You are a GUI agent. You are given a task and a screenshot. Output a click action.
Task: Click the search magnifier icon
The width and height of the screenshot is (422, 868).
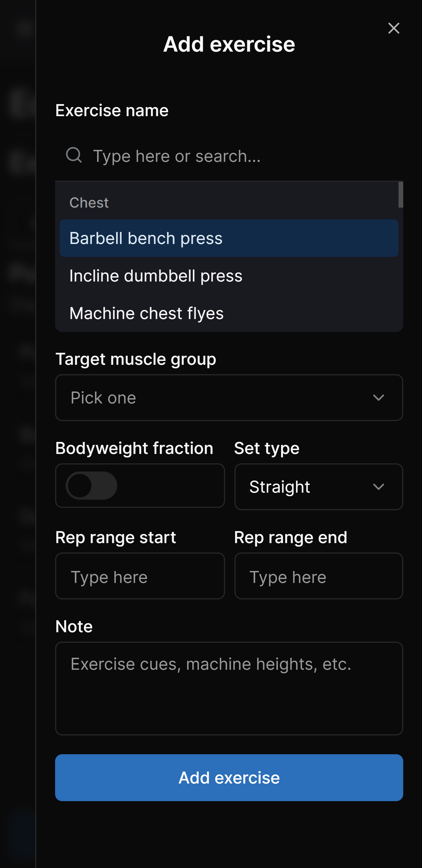pos(74,155)
